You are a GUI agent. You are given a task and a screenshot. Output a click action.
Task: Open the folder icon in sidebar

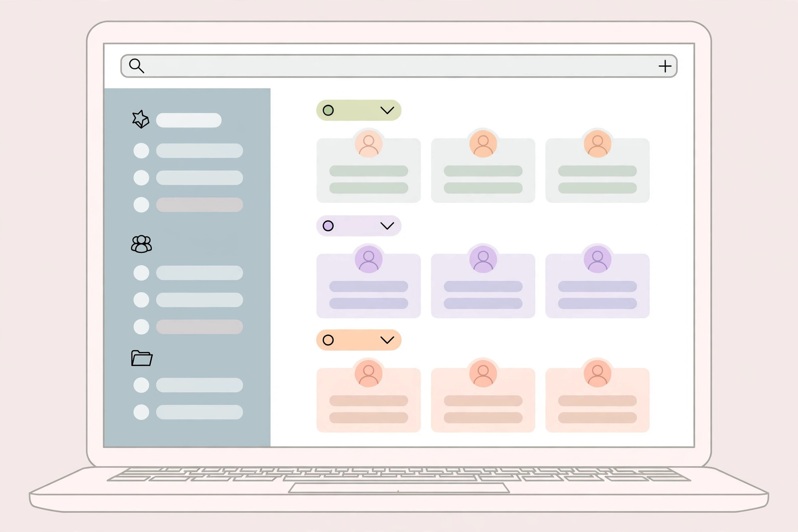(142, 358)
